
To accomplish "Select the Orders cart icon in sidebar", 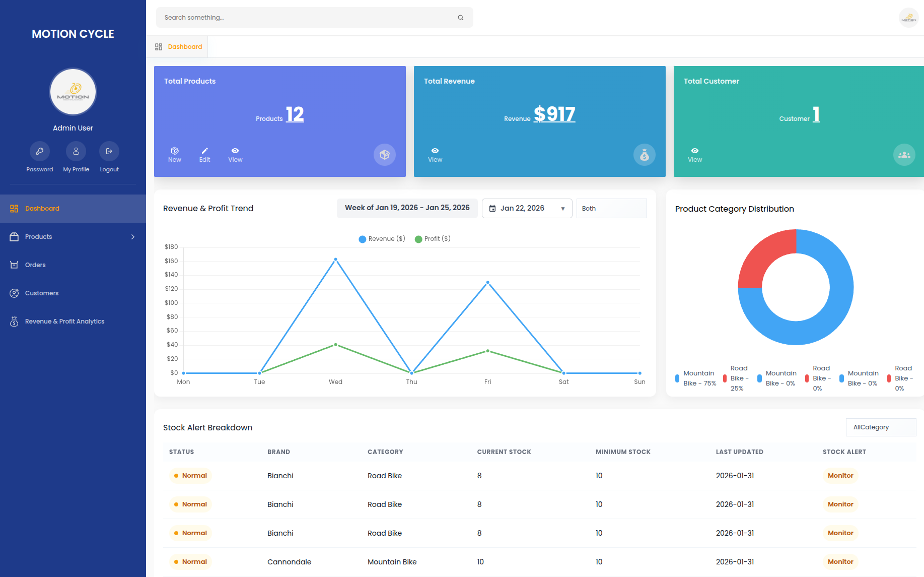I will 14,265.
